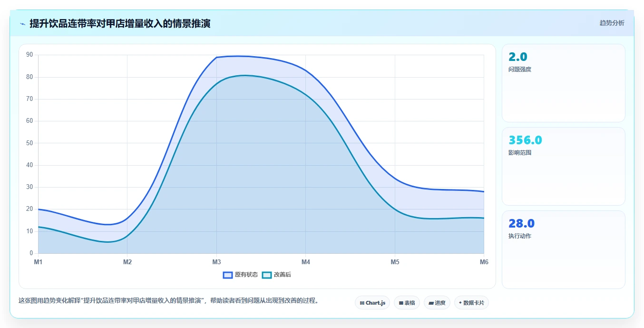Viewport: 644px width, 328px height.
Task: Select the 数据卡片 tag
Action: pyautogui.click(x=471, y=303)
